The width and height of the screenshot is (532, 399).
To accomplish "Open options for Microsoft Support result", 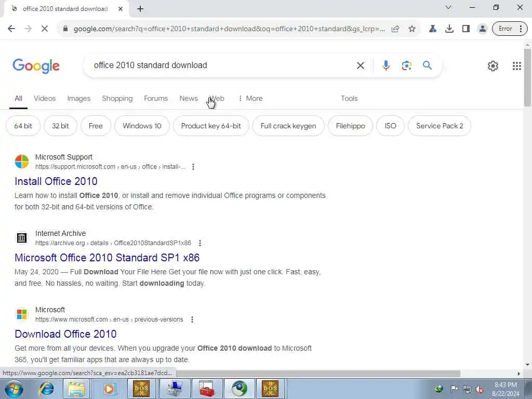I will 193,167.
